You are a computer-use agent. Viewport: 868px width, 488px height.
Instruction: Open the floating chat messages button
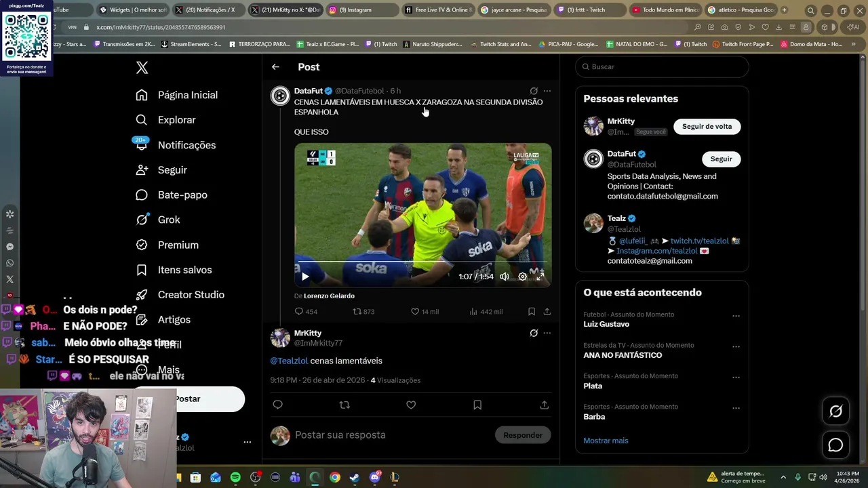[835, 445]
